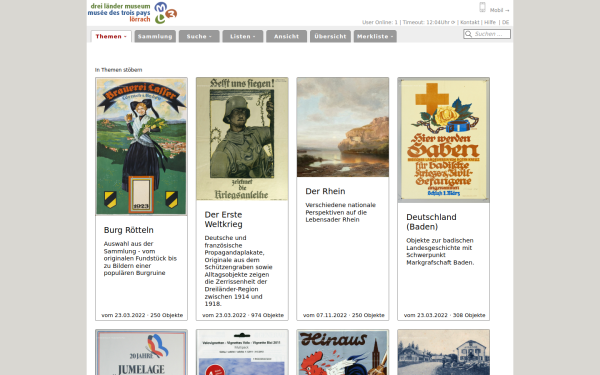Image resolution: width=600 pixels, height=375 pixels.
Task: Click the magnifier icon in search box
Action: click(x=468, y=34)
